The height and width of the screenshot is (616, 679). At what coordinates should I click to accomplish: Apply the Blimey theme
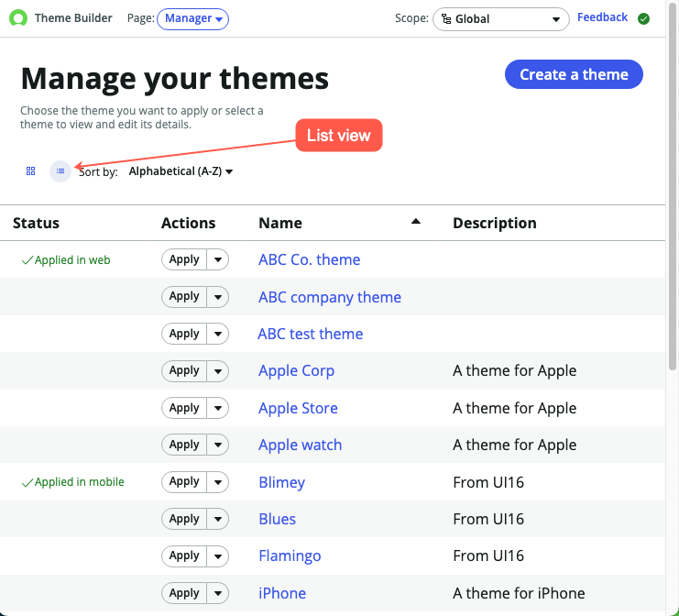(x=184, y=482)
